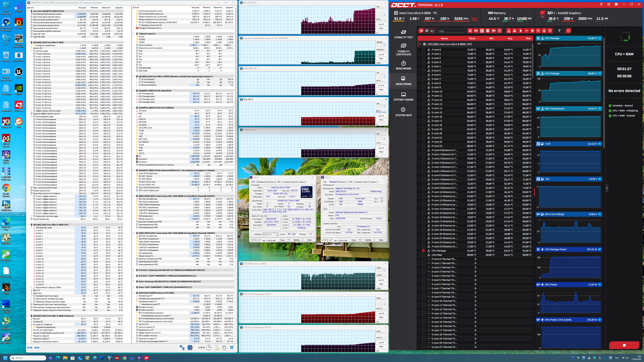Open OCCT System Info section
The image size is (644, 362).
point(404,112)
